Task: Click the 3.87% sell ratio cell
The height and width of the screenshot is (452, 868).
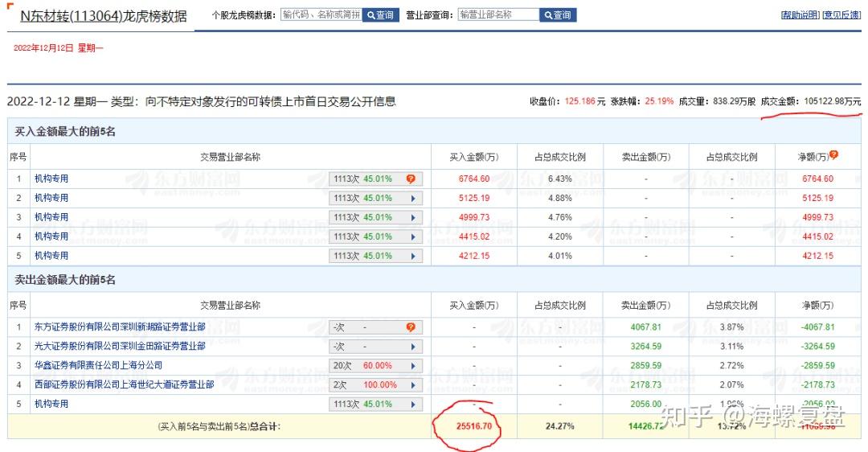Action: coord(732,327)
